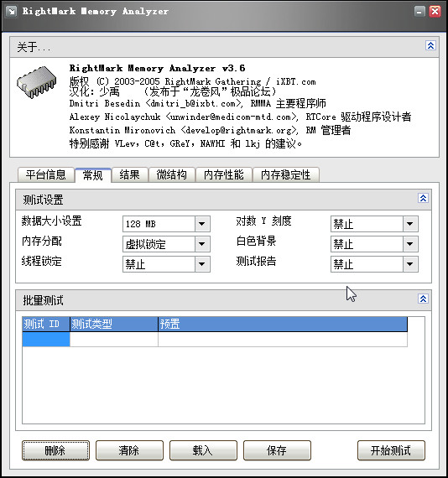
Task: Click the memory chip icon in About panel
Action: (x=37, y=81)
